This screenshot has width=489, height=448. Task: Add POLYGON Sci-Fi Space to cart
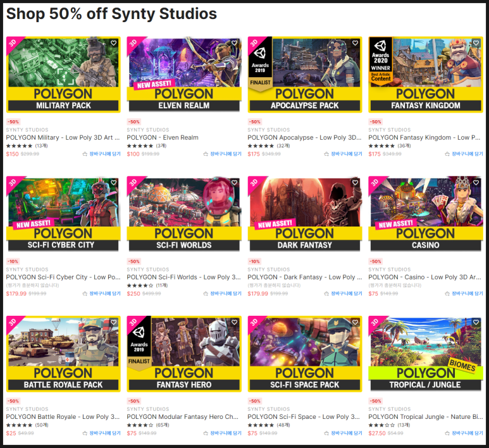[343, 433]
